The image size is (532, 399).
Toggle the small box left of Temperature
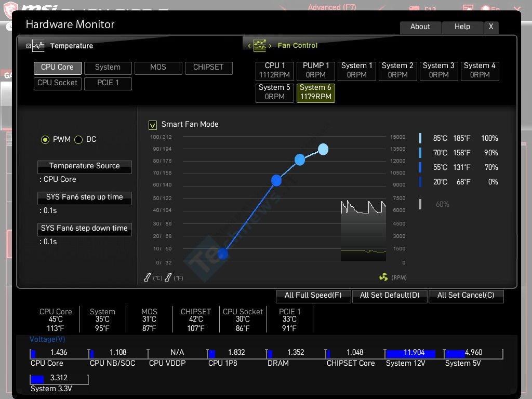point(29,46)
